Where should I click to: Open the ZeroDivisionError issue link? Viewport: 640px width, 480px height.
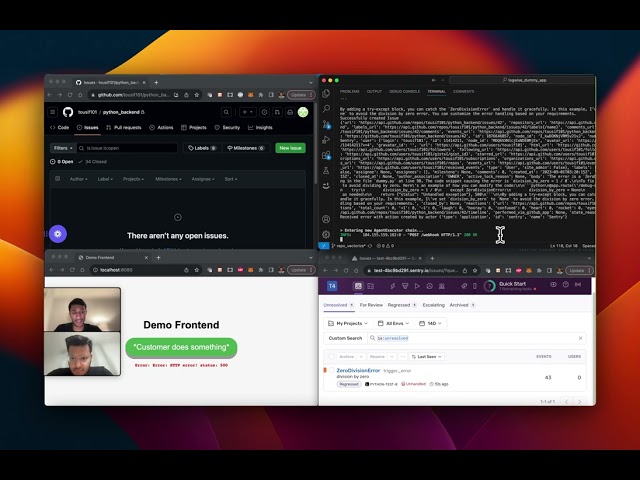pos(358,370)
